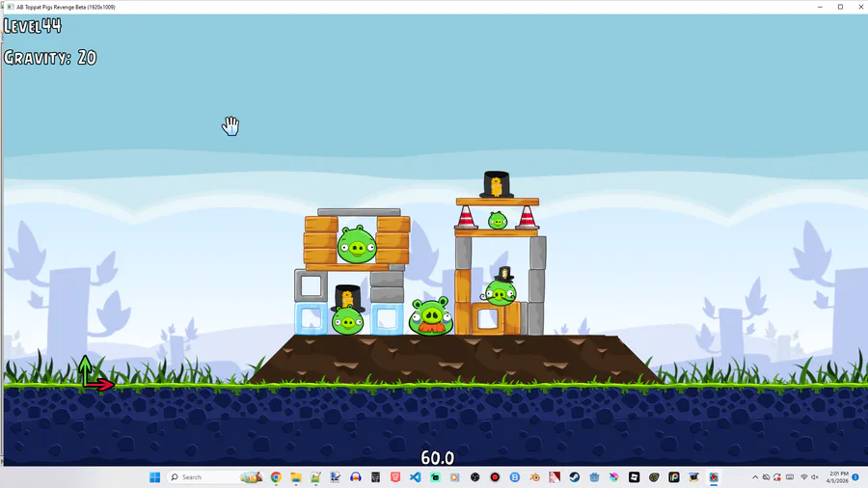Click the muted volume tray icon
Viewport: 868px width, 488px height.
[x=815, y=477]
